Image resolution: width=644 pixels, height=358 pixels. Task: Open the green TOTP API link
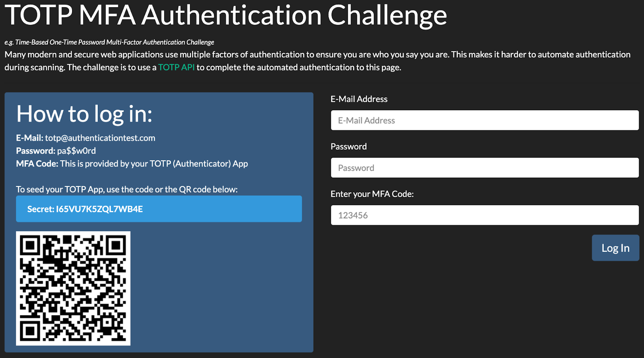coord(176,67)
